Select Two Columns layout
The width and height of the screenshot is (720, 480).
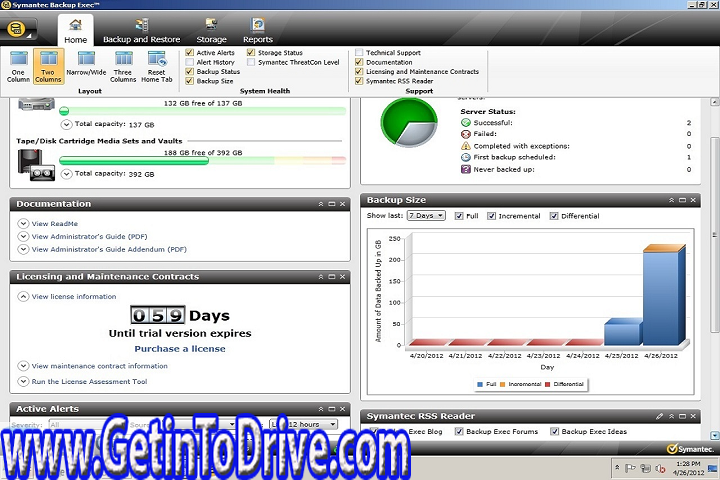coord(48,67)
